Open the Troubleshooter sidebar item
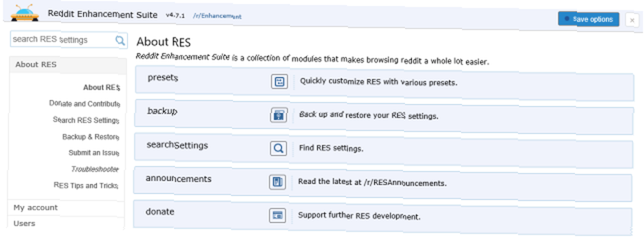The image size is (644, 240). click(95, 169)
